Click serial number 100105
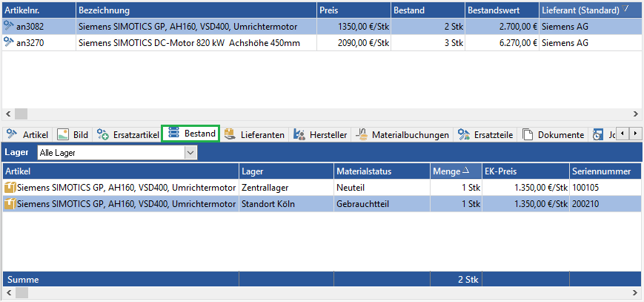This screenshot has height=302, width=644. 585,188
